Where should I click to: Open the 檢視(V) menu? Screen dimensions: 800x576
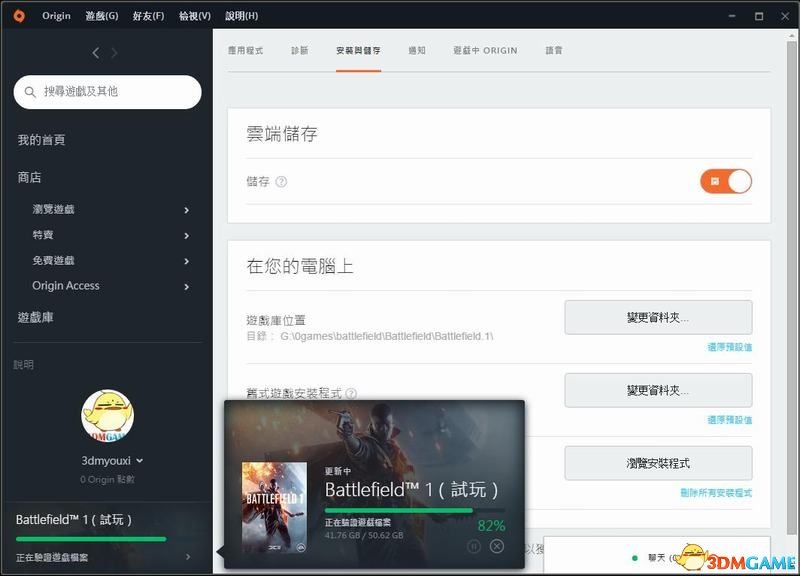click(195, 16)
